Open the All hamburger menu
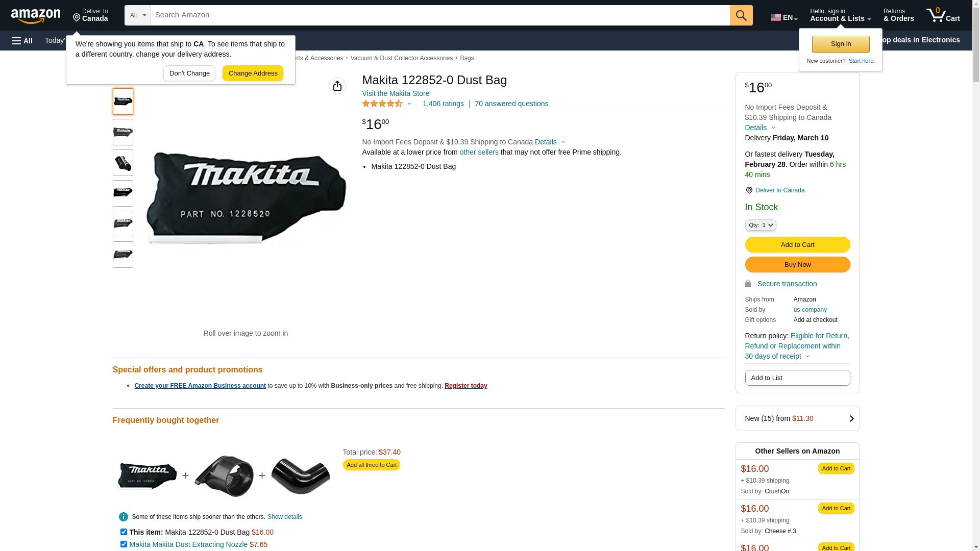Image resolution: width=980 pixels, height=551 pixels. [22, 40]
